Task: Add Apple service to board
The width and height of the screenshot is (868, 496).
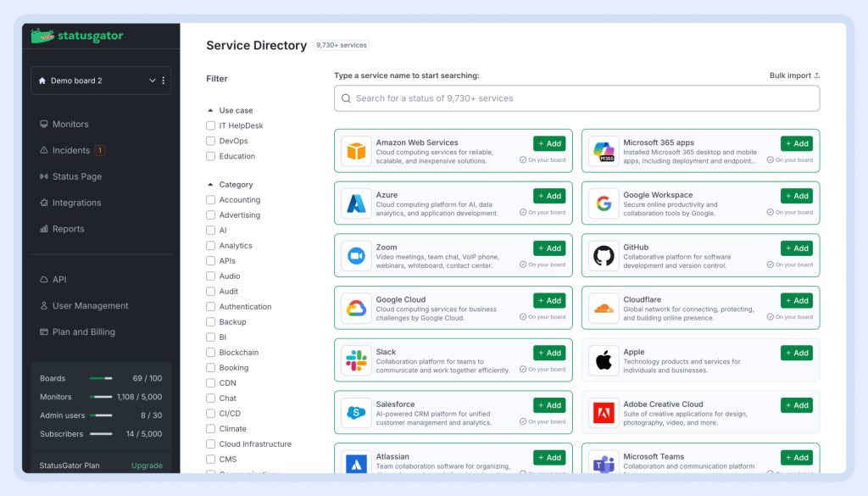Action: (797, 353)
